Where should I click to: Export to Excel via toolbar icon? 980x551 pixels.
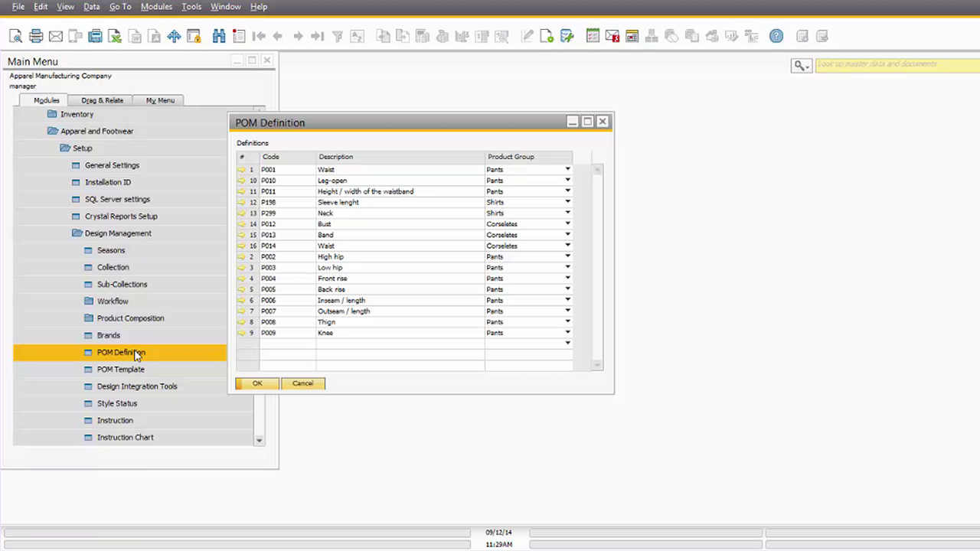[x=115, y=36]
